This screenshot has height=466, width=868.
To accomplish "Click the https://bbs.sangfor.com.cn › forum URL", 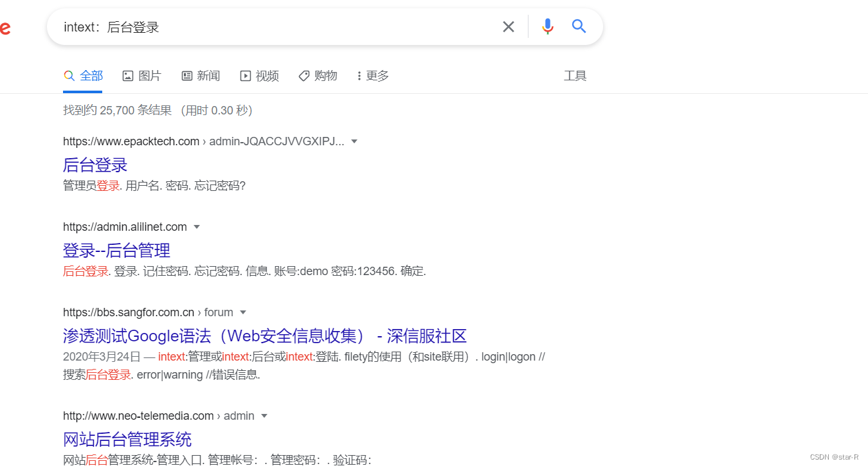I will point(148,312).
